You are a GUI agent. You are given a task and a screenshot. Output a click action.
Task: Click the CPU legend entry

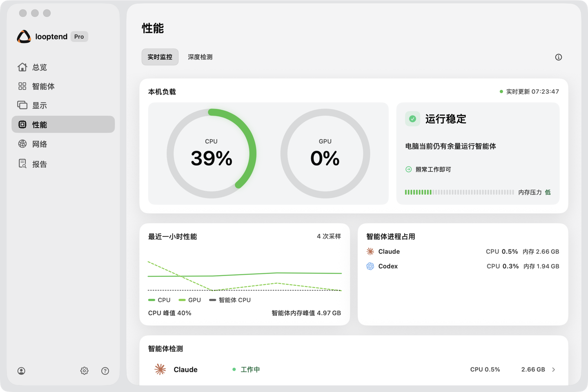(x=159, y=300)
